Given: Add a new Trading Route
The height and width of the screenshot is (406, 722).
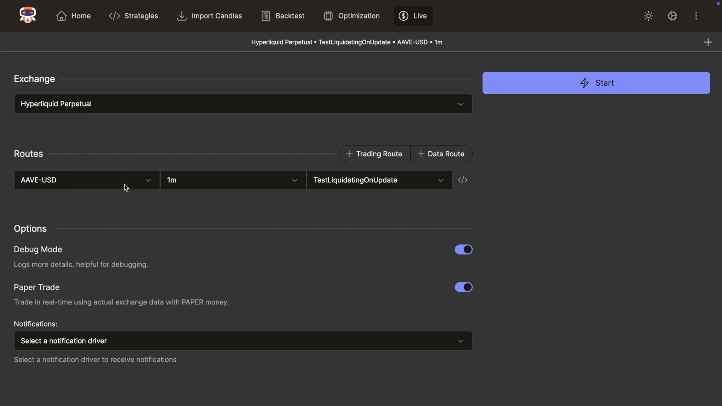Looking at the screenshot, I should pos(374,154).
